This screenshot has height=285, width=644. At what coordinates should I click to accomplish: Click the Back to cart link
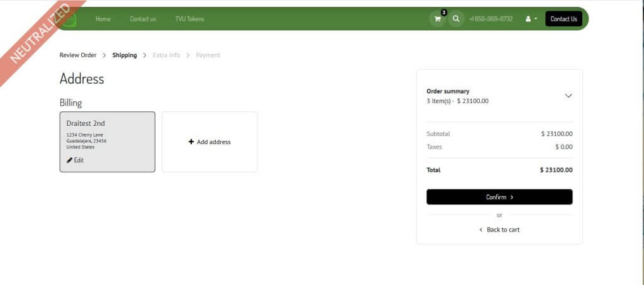(499, 230)
